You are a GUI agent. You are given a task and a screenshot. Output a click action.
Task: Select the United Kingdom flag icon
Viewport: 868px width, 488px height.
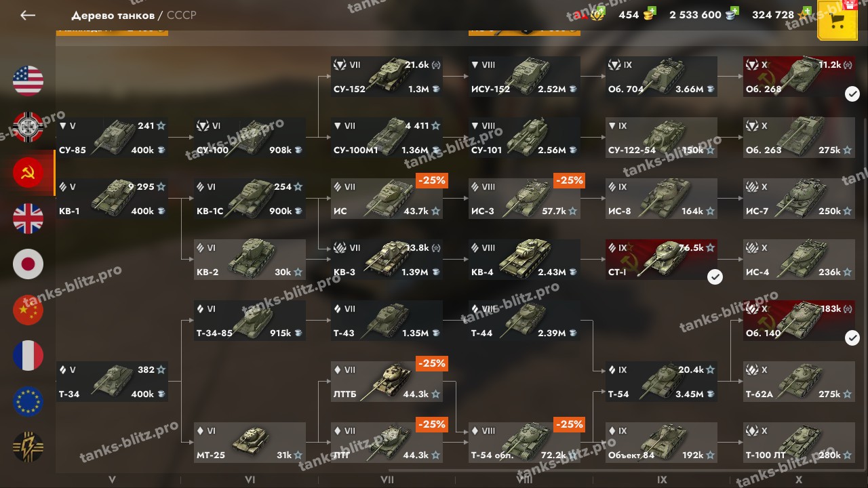pyautogui.click(x=28, y=218)
